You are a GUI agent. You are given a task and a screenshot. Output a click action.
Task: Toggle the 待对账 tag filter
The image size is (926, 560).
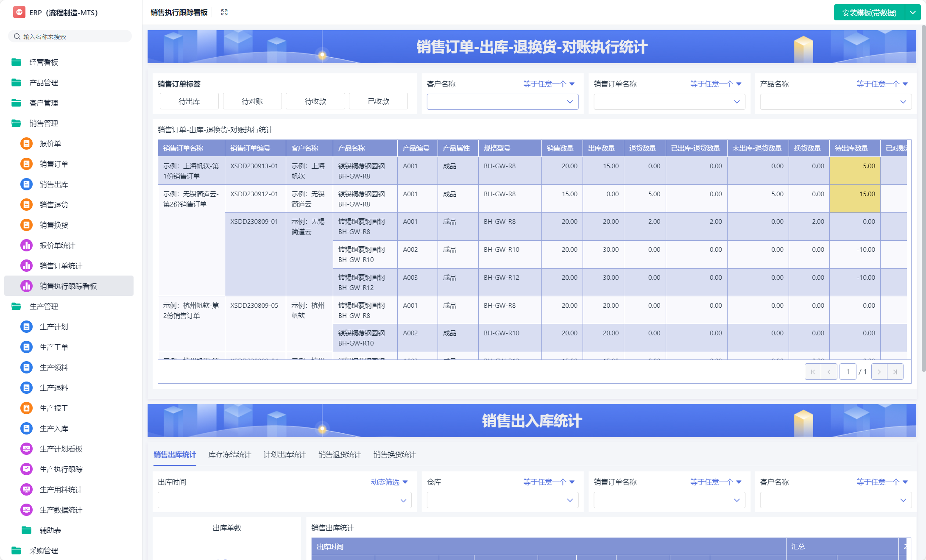(x=252, y=101)
